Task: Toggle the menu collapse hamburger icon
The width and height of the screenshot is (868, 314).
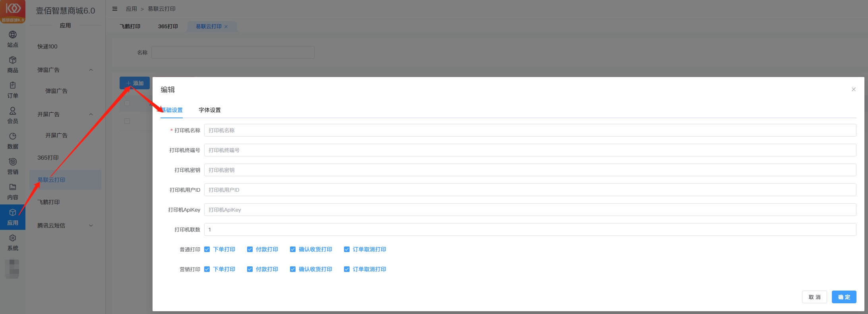Action: click(x=115, y=9)
